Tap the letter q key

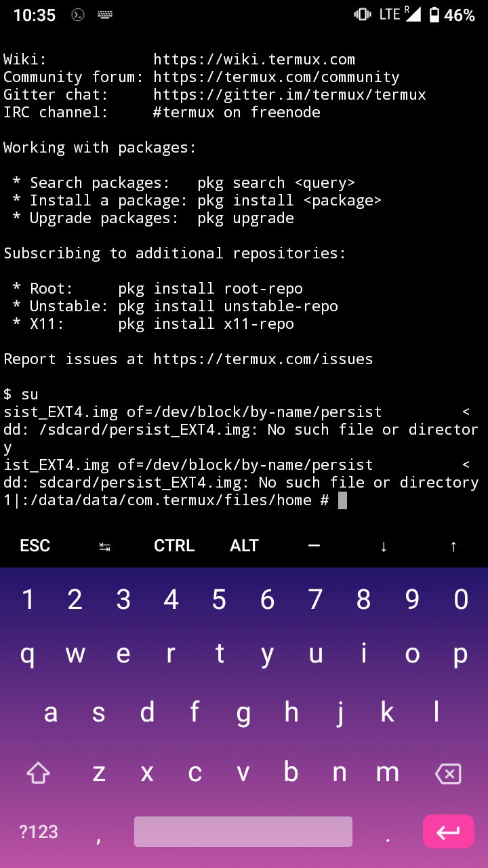27,655
